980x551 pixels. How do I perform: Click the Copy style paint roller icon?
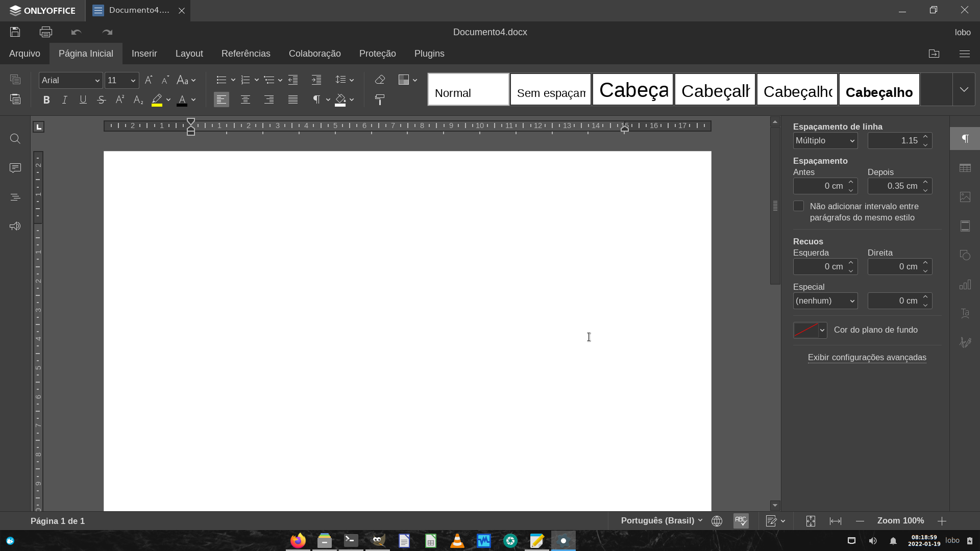tap(380, 99)
